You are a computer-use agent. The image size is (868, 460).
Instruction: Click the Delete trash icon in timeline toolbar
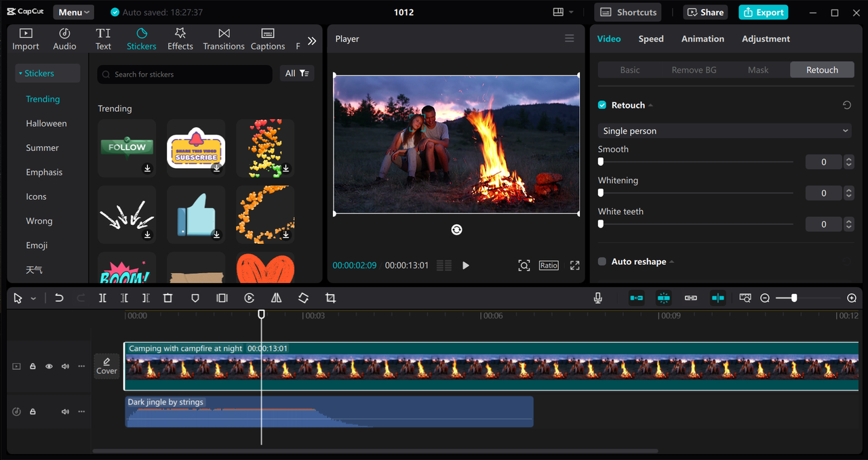[167, 298]
